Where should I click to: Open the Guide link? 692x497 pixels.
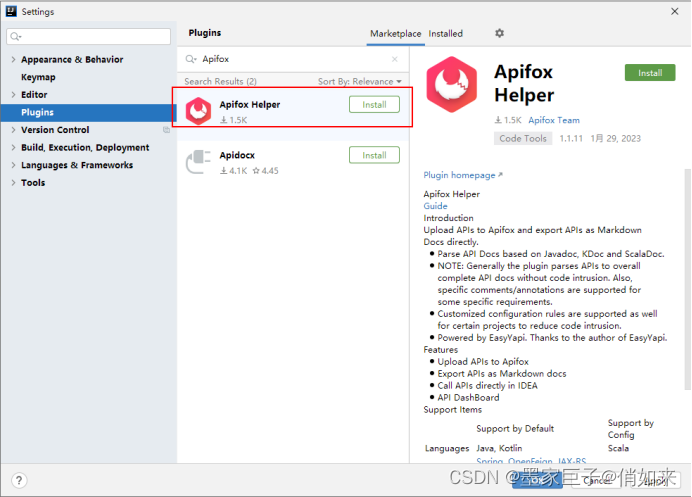pos(435,206)
